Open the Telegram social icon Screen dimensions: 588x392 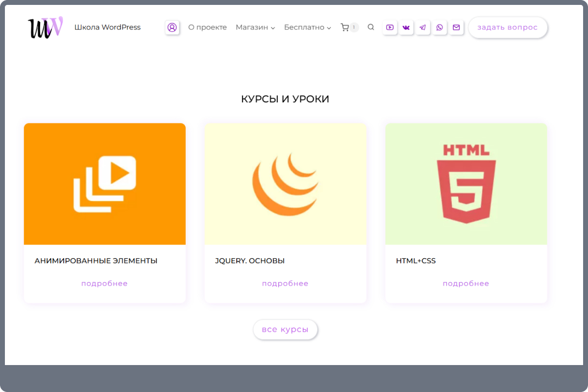point(423,27)
